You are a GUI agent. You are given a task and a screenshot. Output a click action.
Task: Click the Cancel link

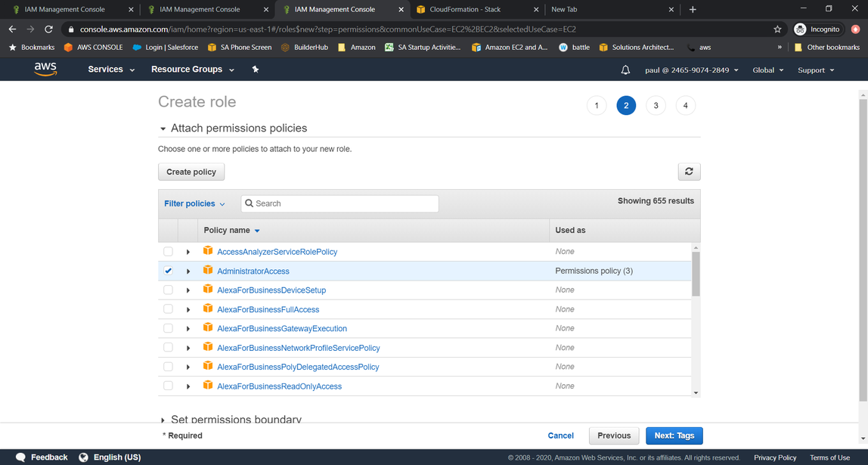click(561, 436)
